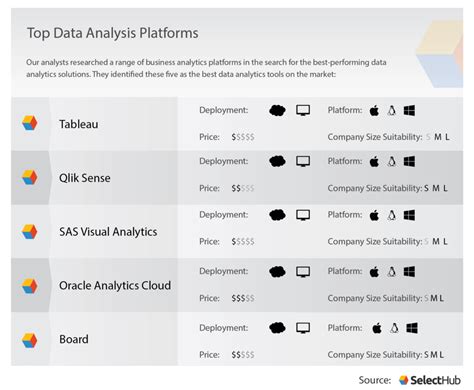This screenshot has height=390, width=474.
Task: Click Tableau's price dollar rating
Action: click(243, 137)
